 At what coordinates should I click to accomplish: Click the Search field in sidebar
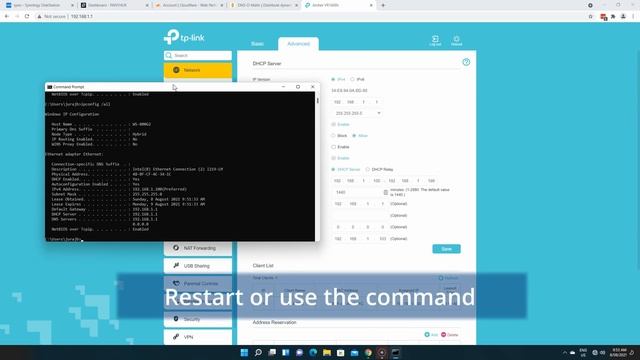pyautogui.click(x=198, y=55)
